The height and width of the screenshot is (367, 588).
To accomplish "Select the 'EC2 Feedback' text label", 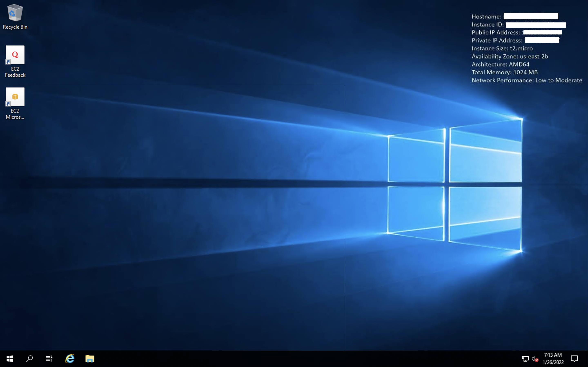I will click(x=15, y=72).
